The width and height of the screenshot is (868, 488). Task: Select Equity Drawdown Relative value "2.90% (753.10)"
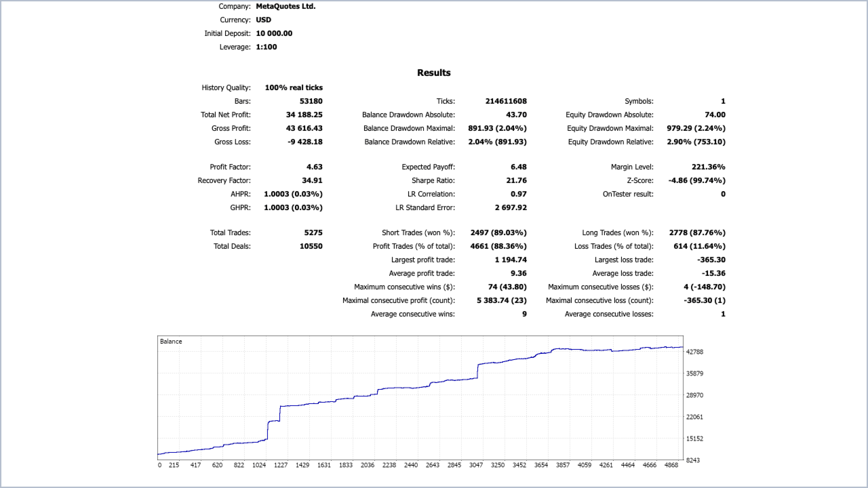coord(696,142)
